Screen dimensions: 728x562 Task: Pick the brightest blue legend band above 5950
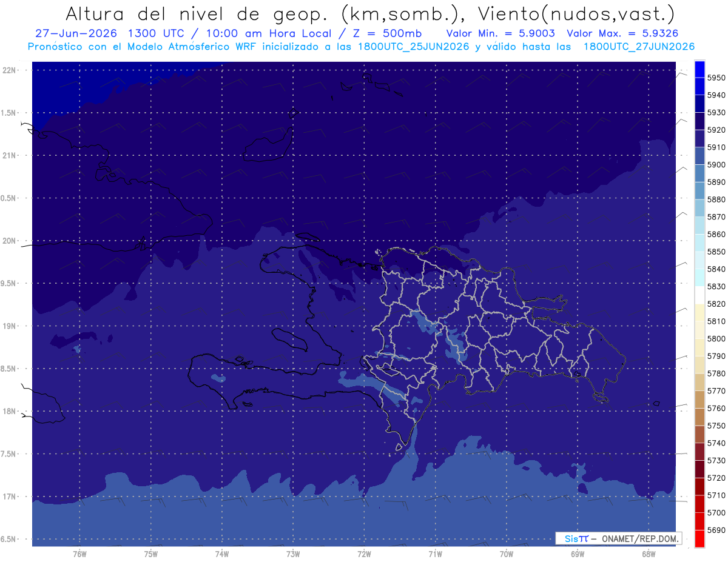click(699, 69)
